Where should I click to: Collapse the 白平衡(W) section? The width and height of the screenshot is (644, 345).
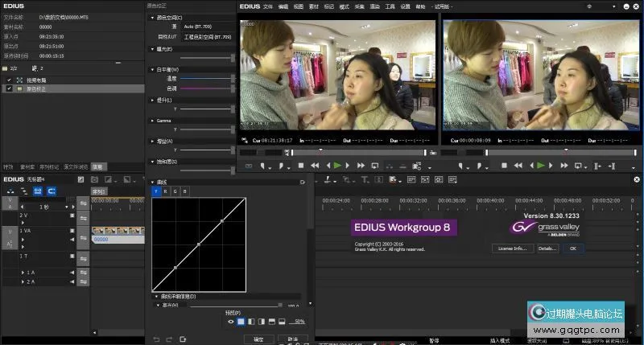pos(154,69)
